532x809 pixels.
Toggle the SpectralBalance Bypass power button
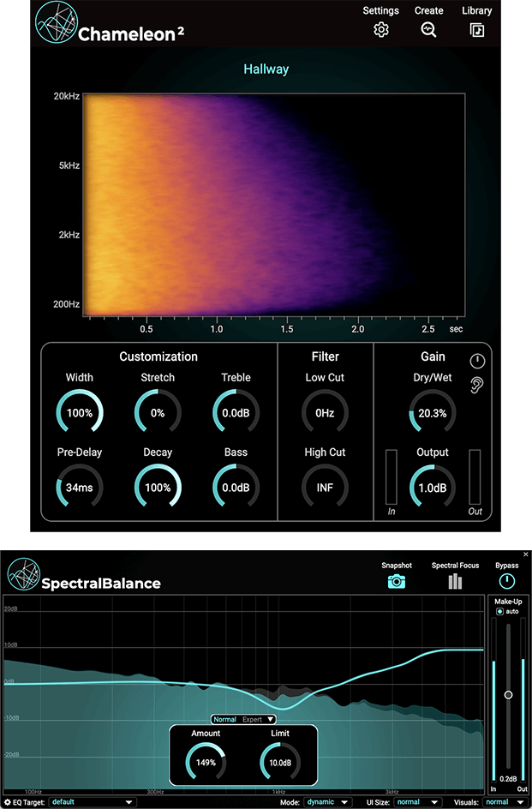pos(506,581)
